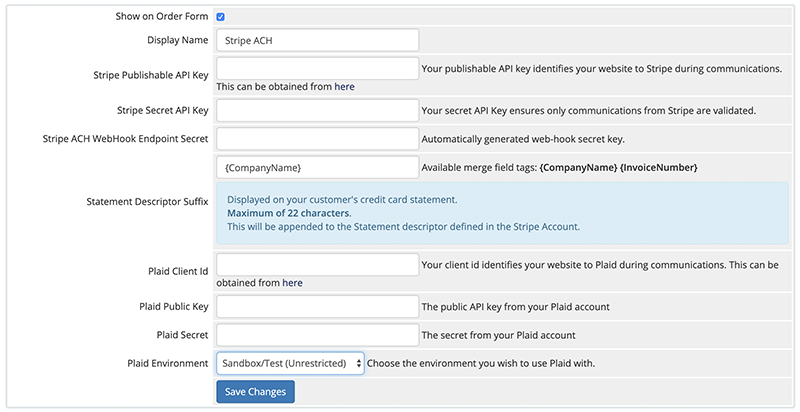
Task: Click the 'Show on Order Form' label
Action: pyautogui.click(x=162, y=16)
